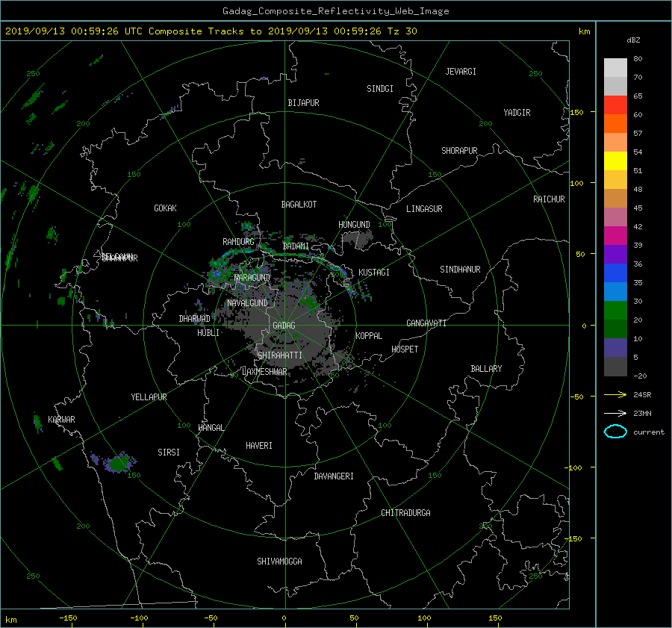Select the SINDGI city label
This screenshot has width=672, height=628.
[x=380, y=89]
